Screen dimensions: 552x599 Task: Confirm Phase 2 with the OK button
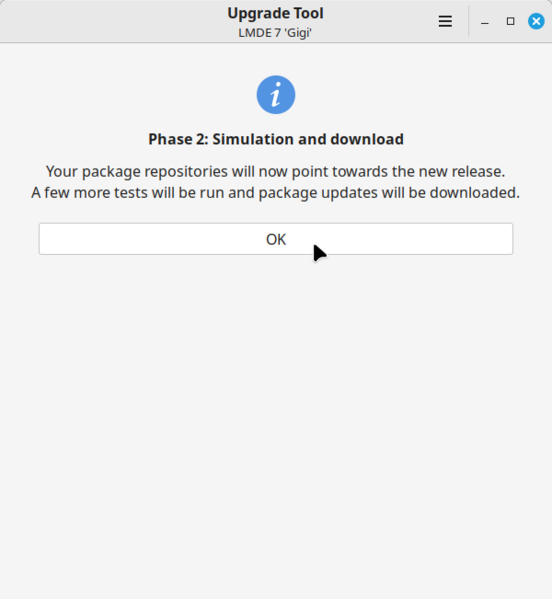coord(276,239)
